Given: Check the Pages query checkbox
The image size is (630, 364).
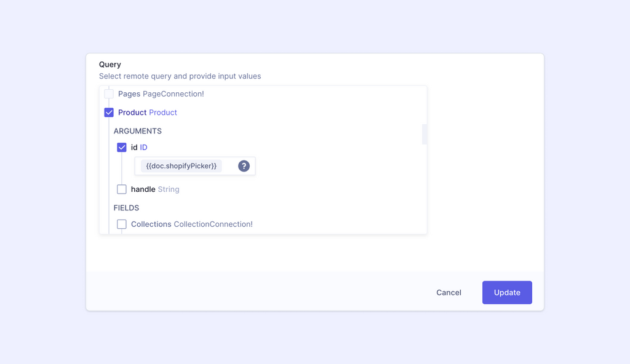Looking at the screenshot, I should (109, 94).
